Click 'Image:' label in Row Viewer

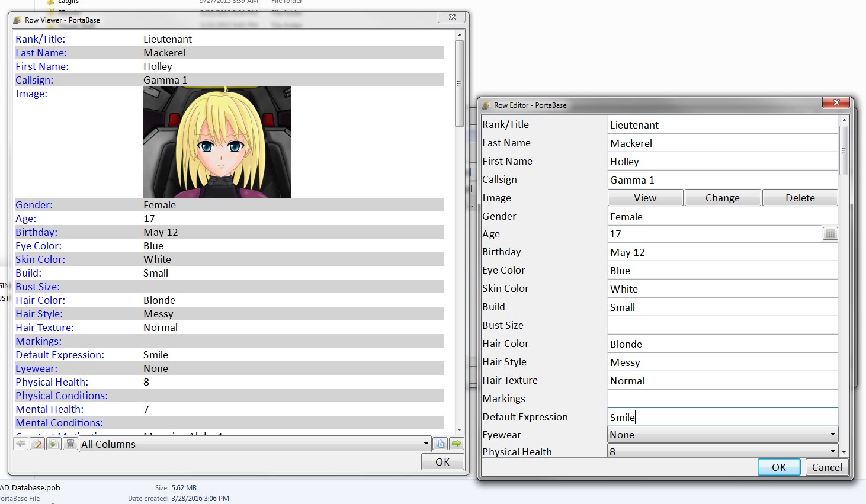coord(31,94)
